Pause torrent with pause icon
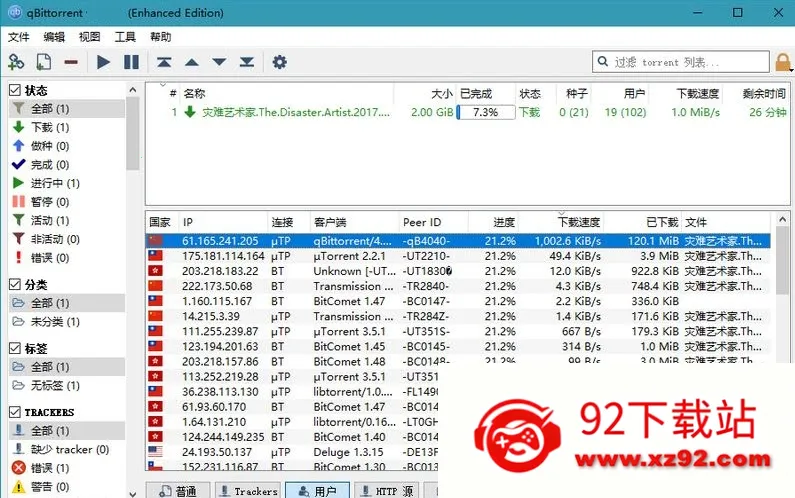Viewport: 795px width, 498px height. 131,62
